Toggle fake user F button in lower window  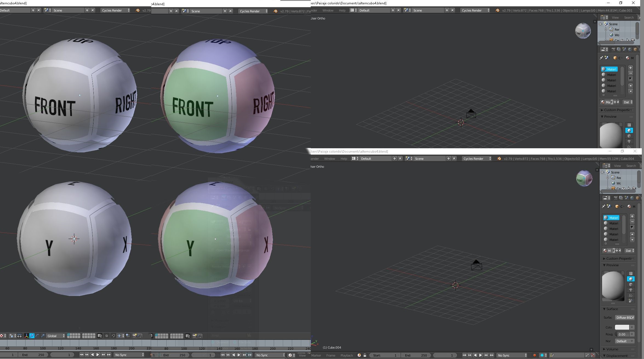pyautogui.click(x=614, y=250)
